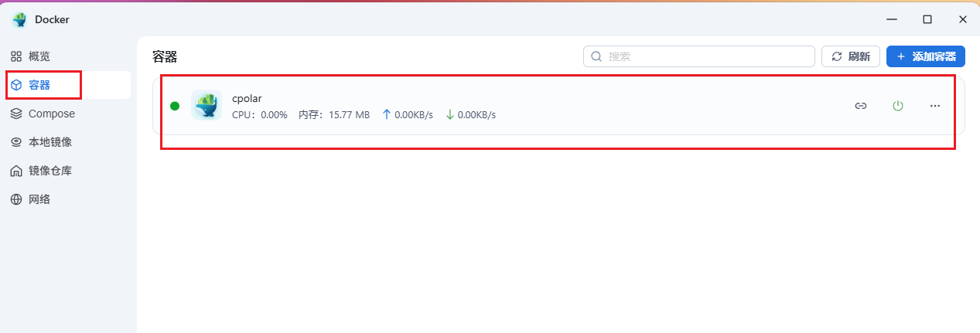This screenshot has height=333, width=980.
Task: Toggle the cpolar container power button
Action: pyautogui.click(x=897, y=106)
